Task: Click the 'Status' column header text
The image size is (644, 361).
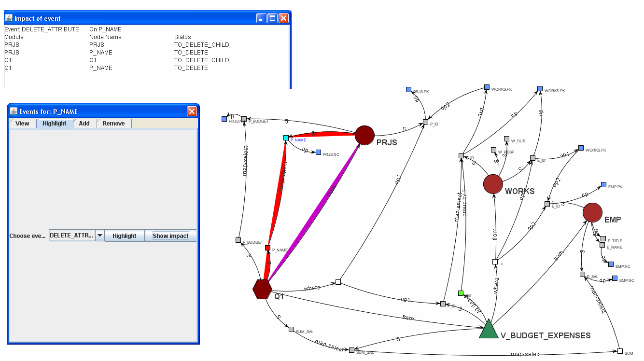Action: click(x=182, y=37)
